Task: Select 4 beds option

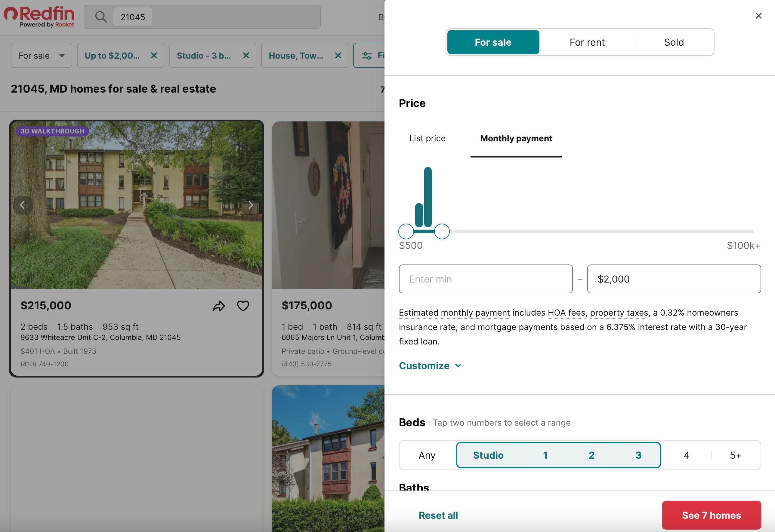Action: click(x=686, y=455)
